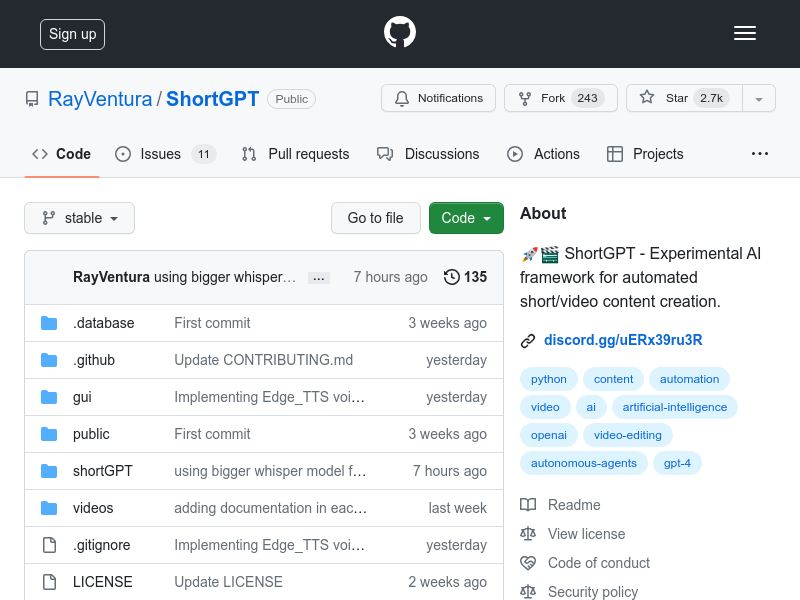
Task: Click the Notifications bell button
Action: [438, 98]
